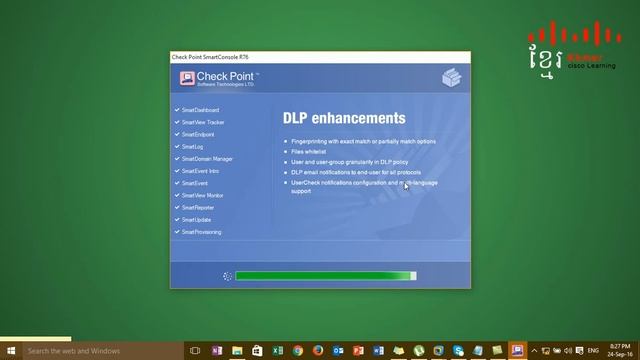Select the SmartReporter component entry
This screenshot has width=640, height=360.
point(198,208)
